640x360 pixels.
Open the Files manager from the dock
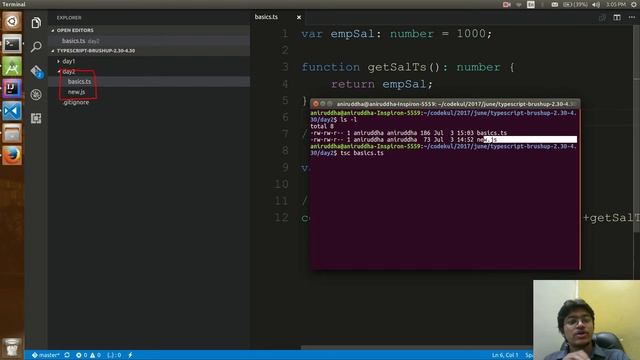[x=12, y=133]
